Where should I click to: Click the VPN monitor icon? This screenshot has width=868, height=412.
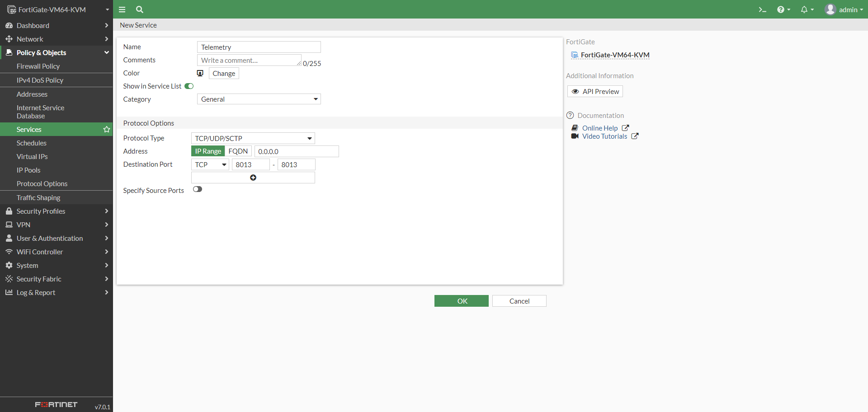pyautogui.click(x=9, y=225)
